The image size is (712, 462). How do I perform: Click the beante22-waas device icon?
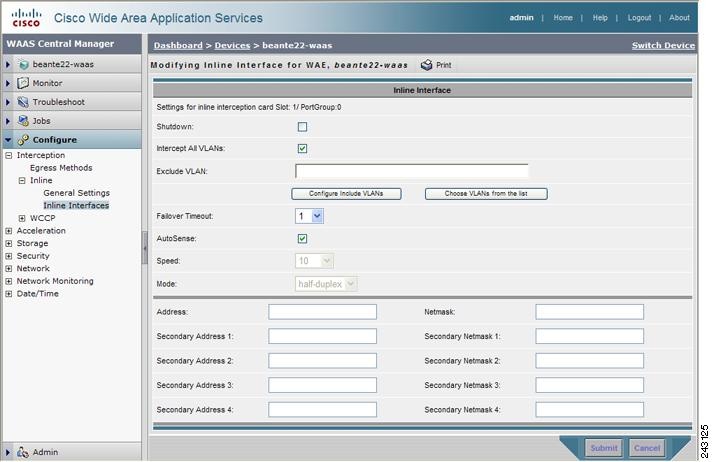pos(23,65)
